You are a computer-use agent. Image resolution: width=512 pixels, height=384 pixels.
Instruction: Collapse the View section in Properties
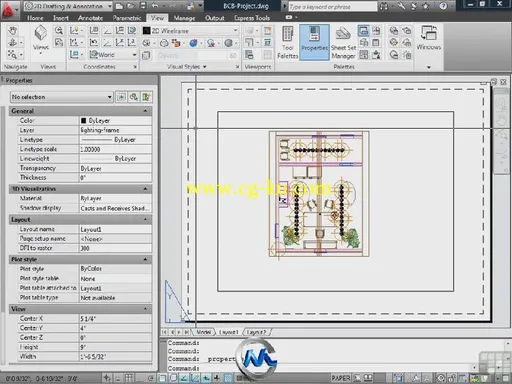pyautogui.click(x=145, y=309)
